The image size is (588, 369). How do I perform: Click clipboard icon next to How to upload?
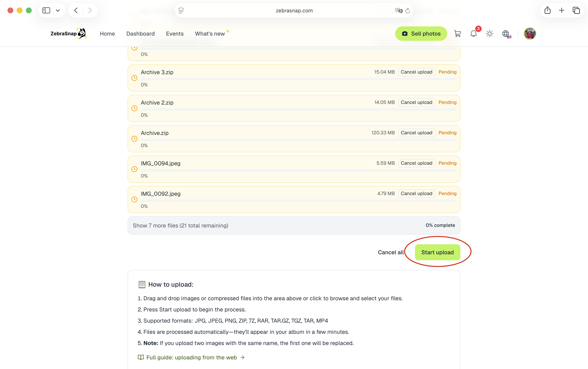click(142, 285)
